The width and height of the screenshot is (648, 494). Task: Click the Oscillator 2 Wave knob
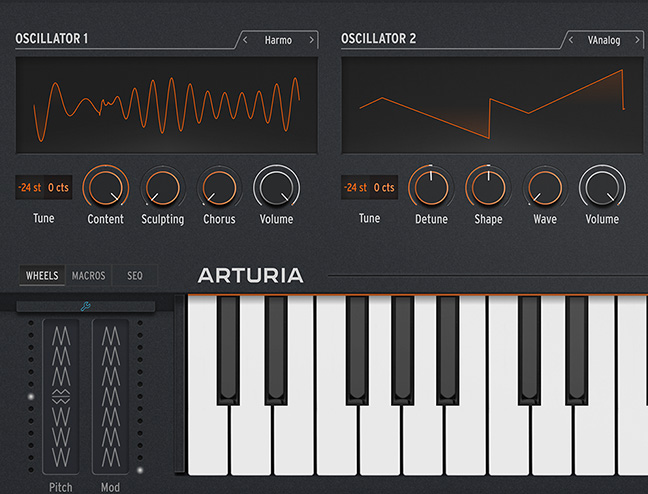[x=545, y=187]
